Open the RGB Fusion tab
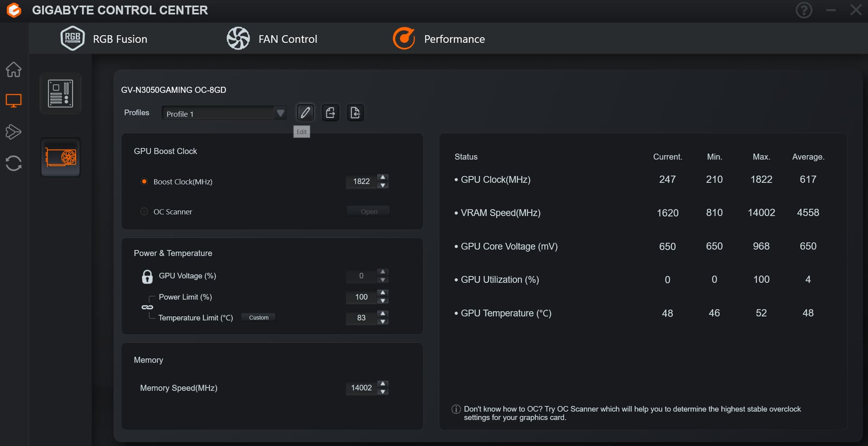This screenshot has width=868, height=446. coord(104,39)
